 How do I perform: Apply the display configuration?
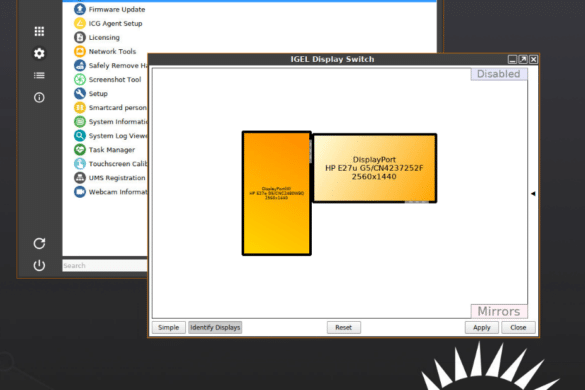pyautogui.click(x=482, y=327)
